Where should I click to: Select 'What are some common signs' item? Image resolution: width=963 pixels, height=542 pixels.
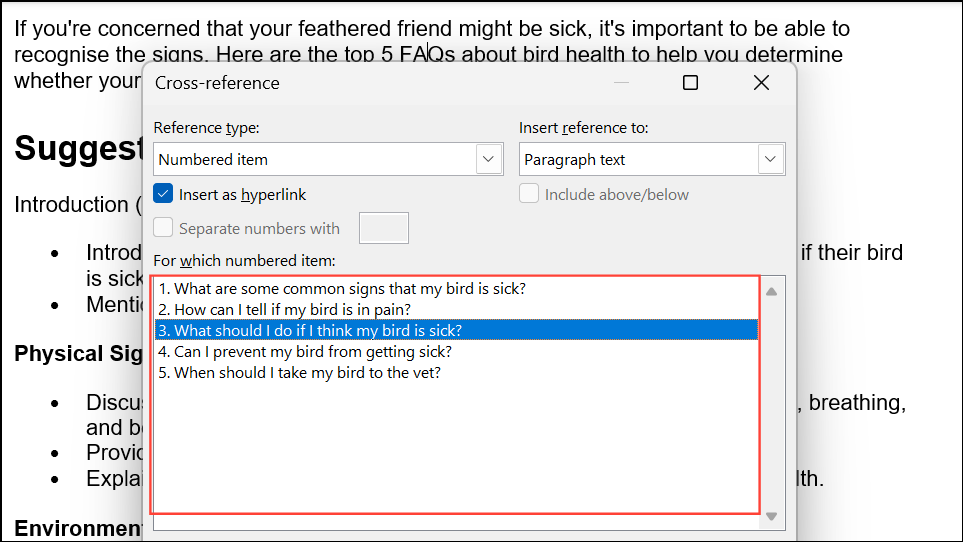342,289
